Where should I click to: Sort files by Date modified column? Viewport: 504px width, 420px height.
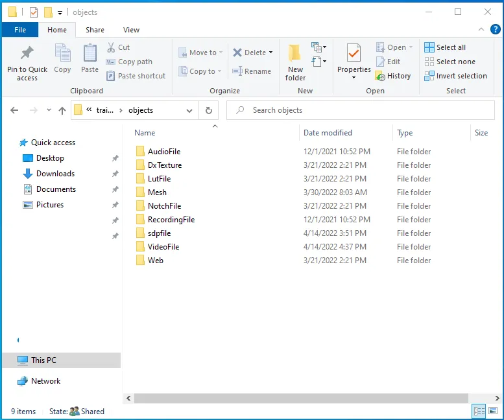328,133
